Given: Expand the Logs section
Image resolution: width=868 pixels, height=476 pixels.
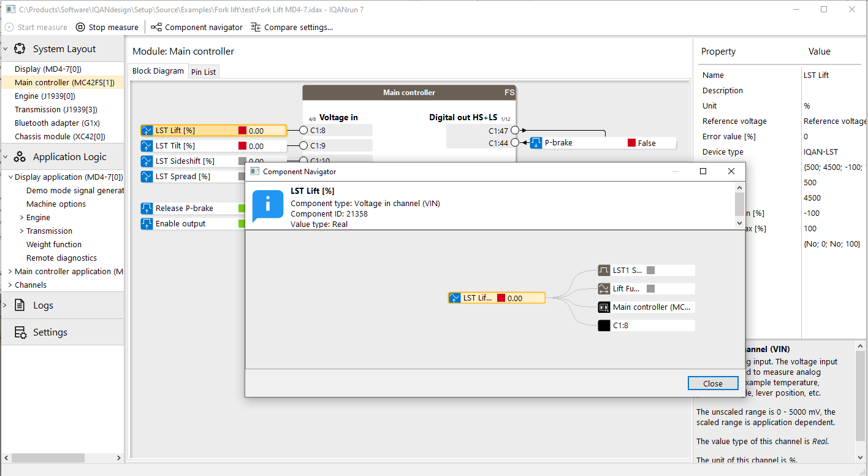Looking at the screenshot, I should click(6, 305).
